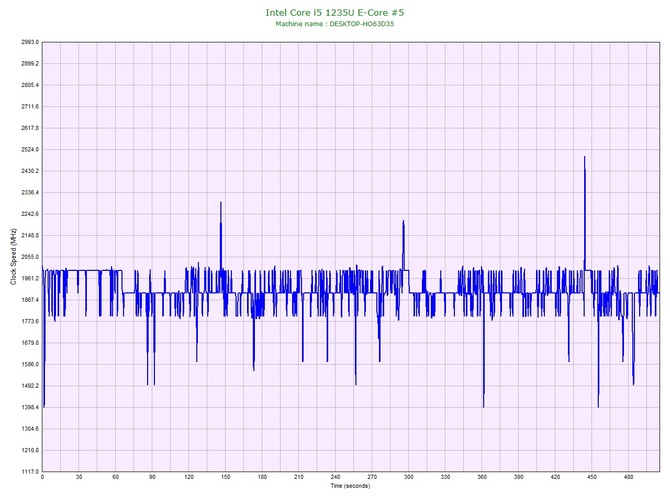Click the 360 seconds x-axis tick label
The width and height of the screenshot is (670, 503).
point(482,477)
